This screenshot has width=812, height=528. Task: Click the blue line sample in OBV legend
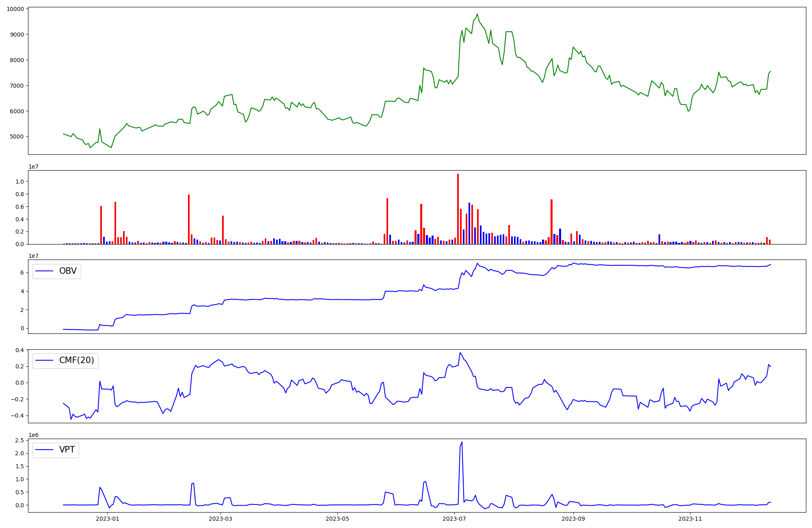44,271
